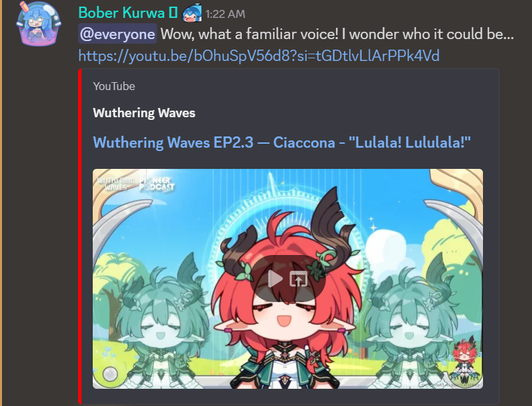Click the 1:22 AM message timestamp
The height and width of the screenshot is (406, 532).
click(225, 14)
